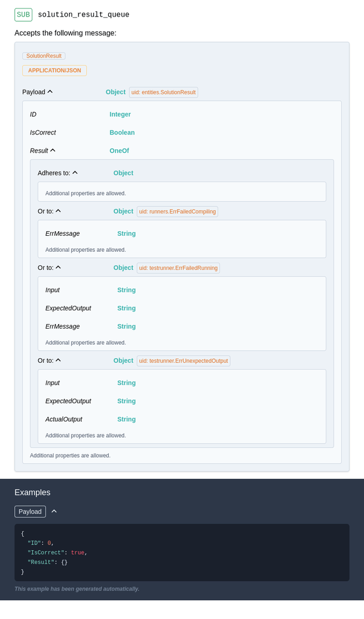Click the ActualOutput property row

(x=182, y=419)
